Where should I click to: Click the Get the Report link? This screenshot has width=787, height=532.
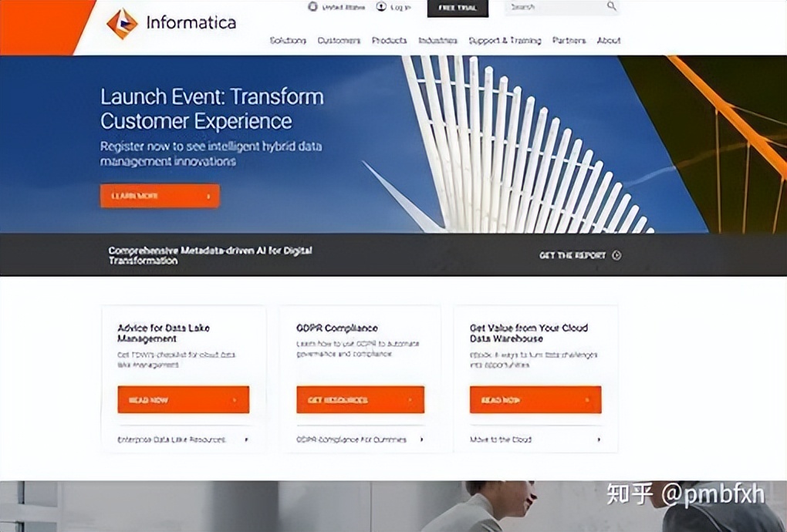(573, 255)
